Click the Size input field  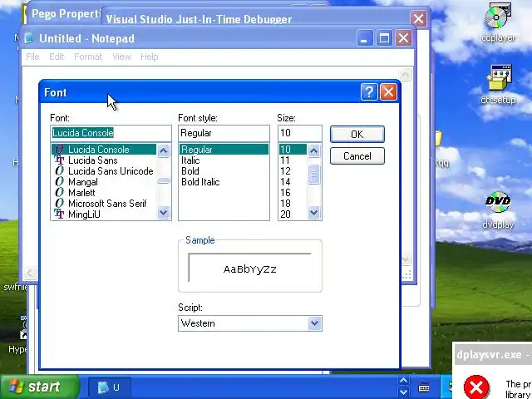coord(299,133)
